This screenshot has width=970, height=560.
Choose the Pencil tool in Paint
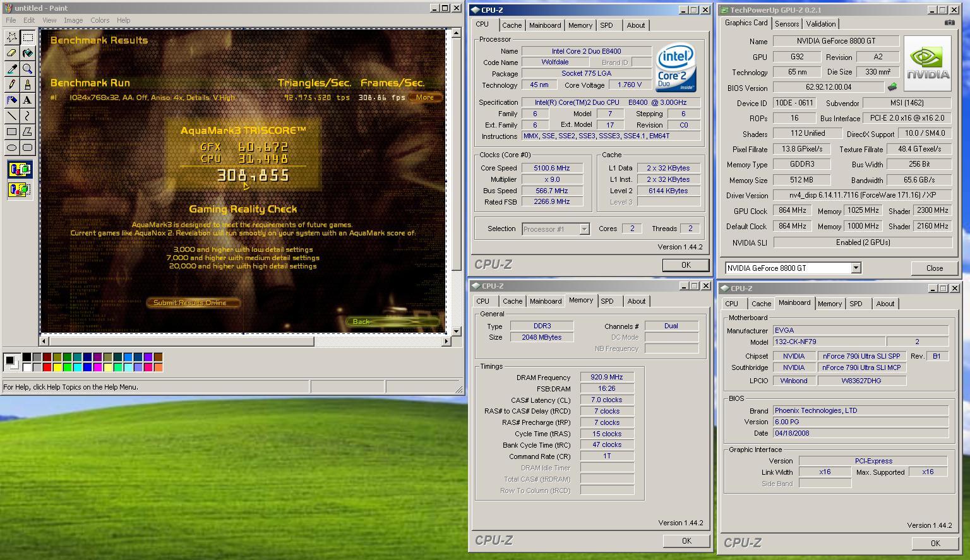click(x=11, y=85)
